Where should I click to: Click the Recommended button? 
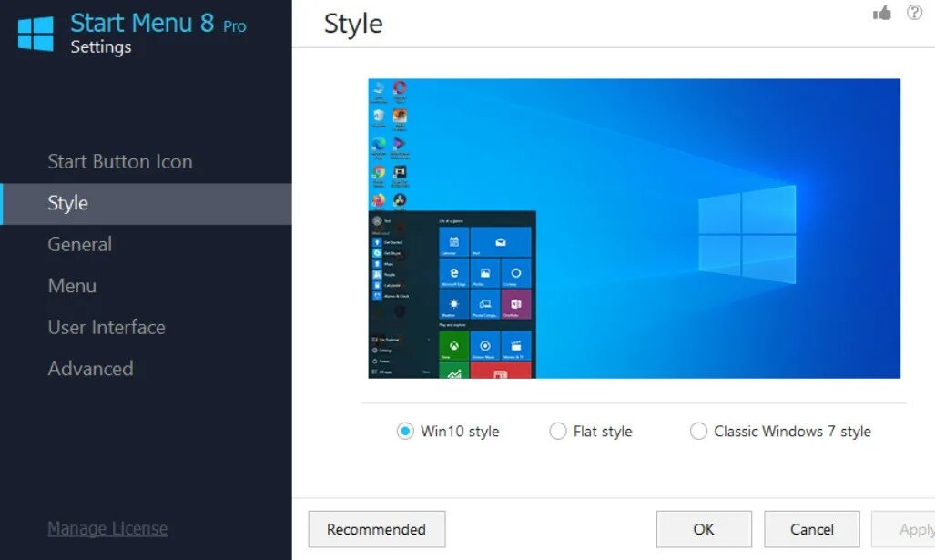point(377,529)
